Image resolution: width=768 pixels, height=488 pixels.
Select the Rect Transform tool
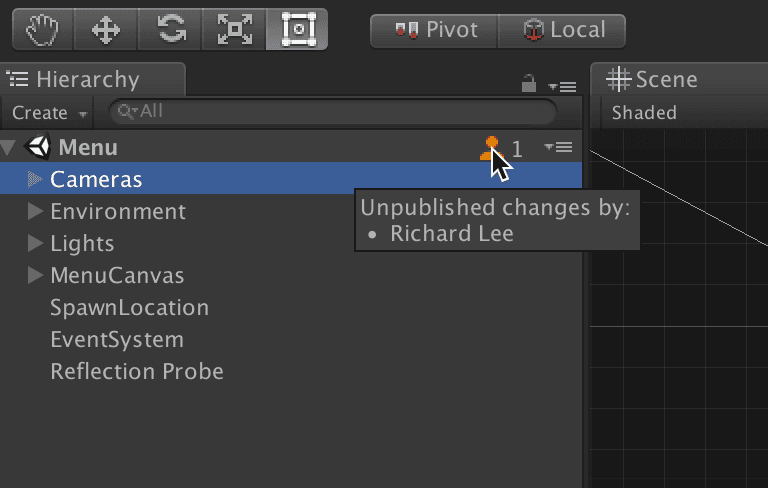coord(297,29)
